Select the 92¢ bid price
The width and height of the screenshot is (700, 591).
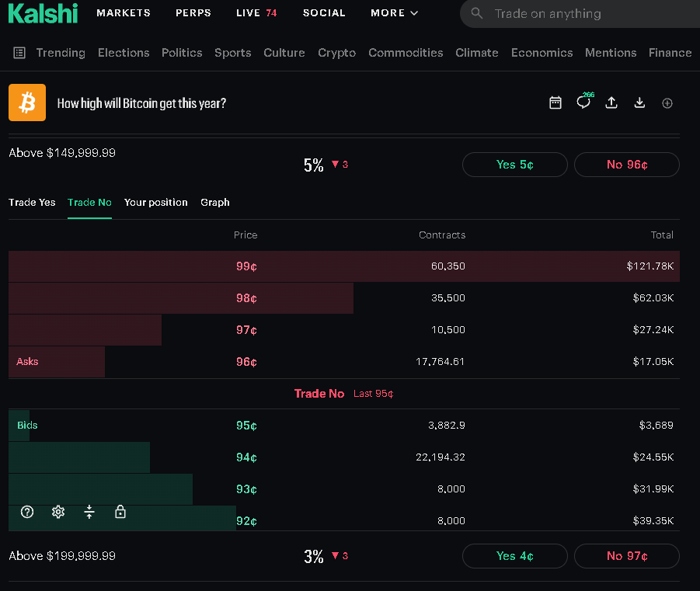[x=246, y=521]
